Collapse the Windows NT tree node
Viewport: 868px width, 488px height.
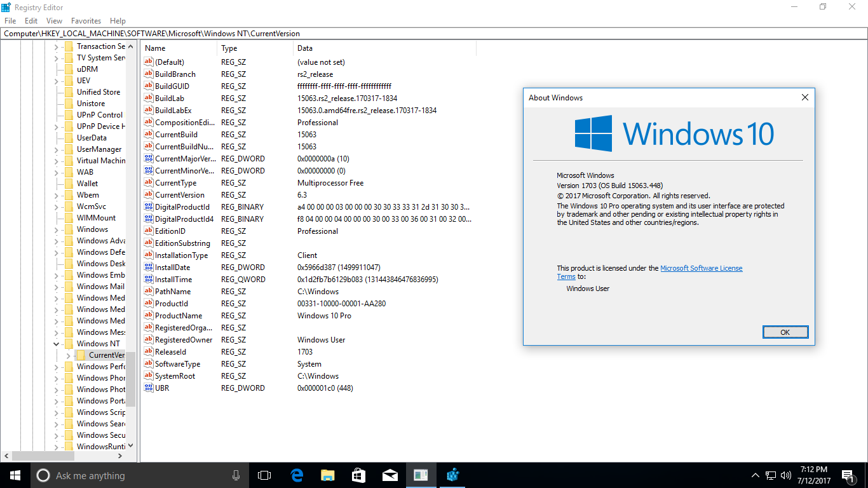tap(56, 344)
